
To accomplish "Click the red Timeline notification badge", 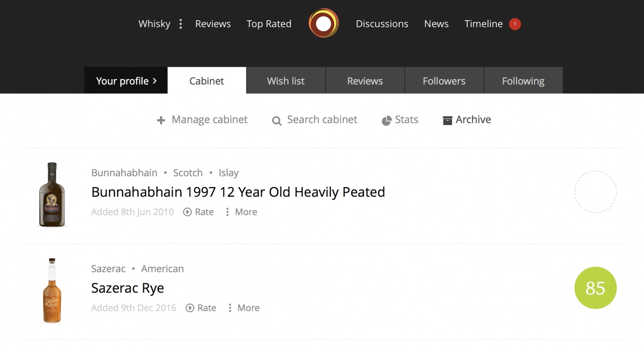I will coord(515,24).
